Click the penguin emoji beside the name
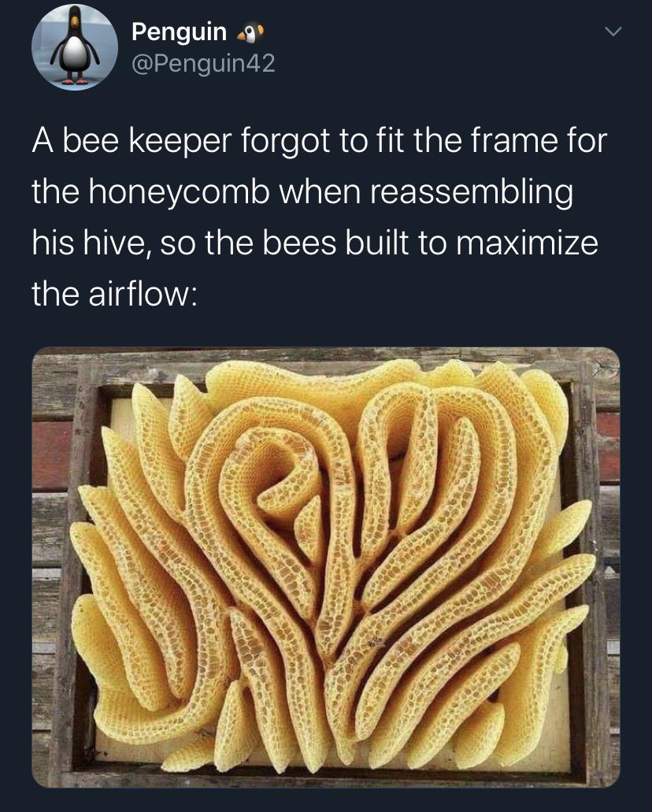Viewport: 652px width, 812px height. click(x=250, y=34)
